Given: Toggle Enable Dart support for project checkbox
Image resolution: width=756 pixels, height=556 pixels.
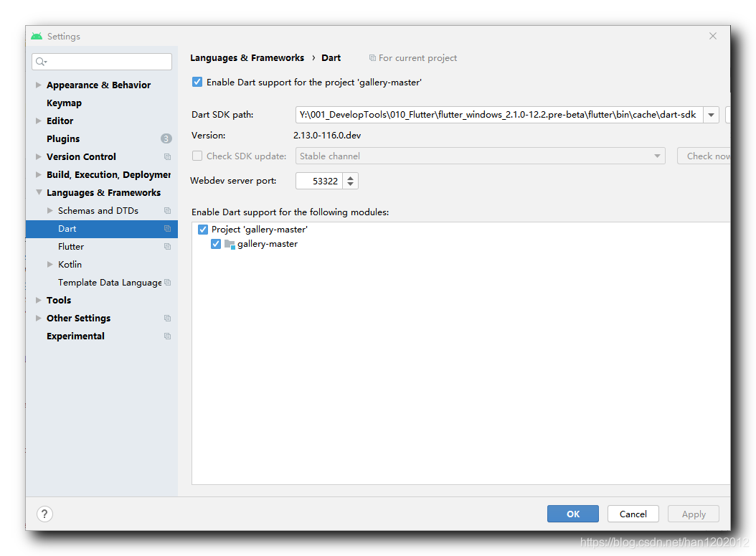Looking at the screenshot, I should [x=197, y=82].
